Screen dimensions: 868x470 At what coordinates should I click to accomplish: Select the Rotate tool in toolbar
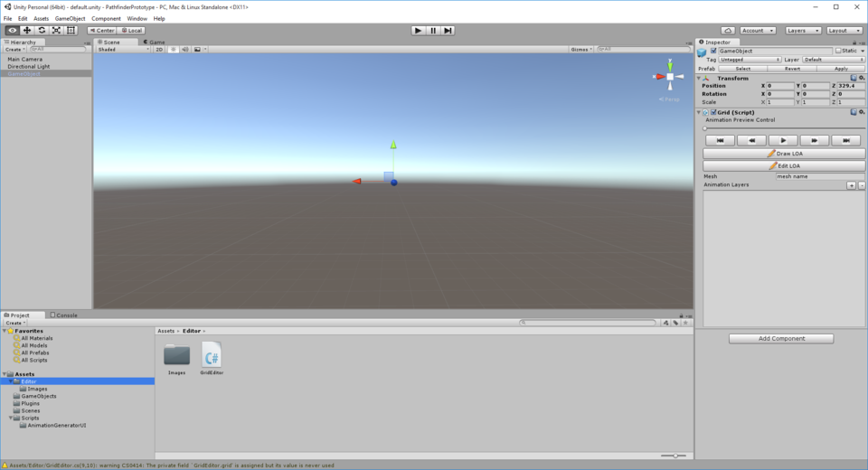pos(42,30)
